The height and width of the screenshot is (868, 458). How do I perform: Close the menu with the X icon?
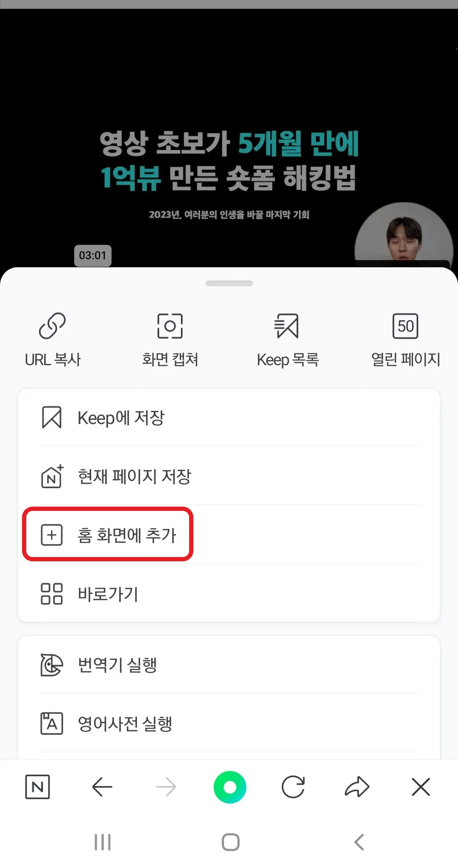tap(421, 787)
